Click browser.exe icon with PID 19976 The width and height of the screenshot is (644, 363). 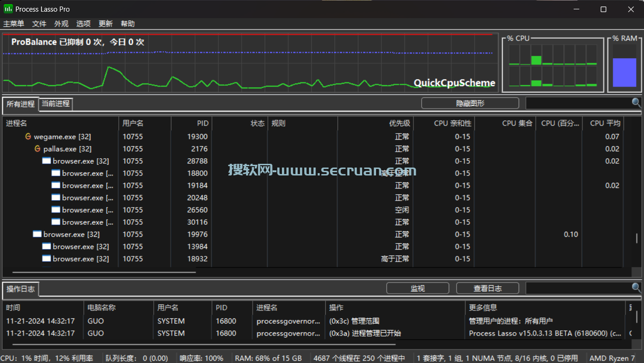37,234
